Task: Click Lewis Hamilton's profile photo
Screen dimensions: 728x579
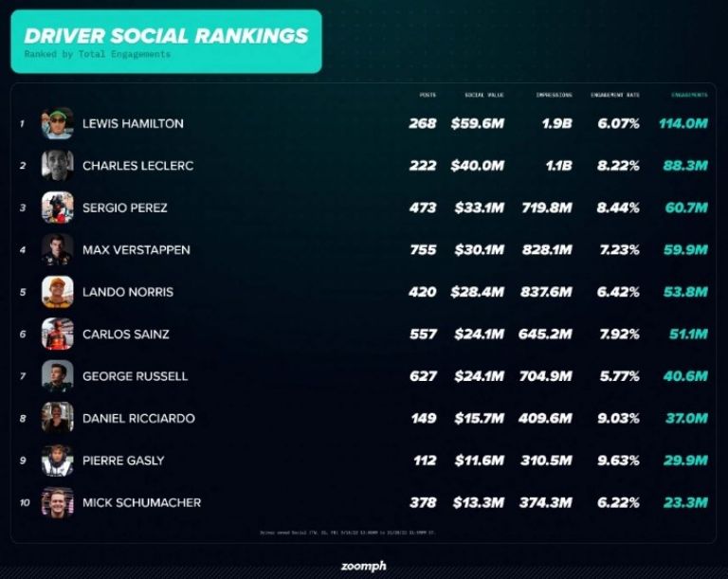Action: click(58, 123)
